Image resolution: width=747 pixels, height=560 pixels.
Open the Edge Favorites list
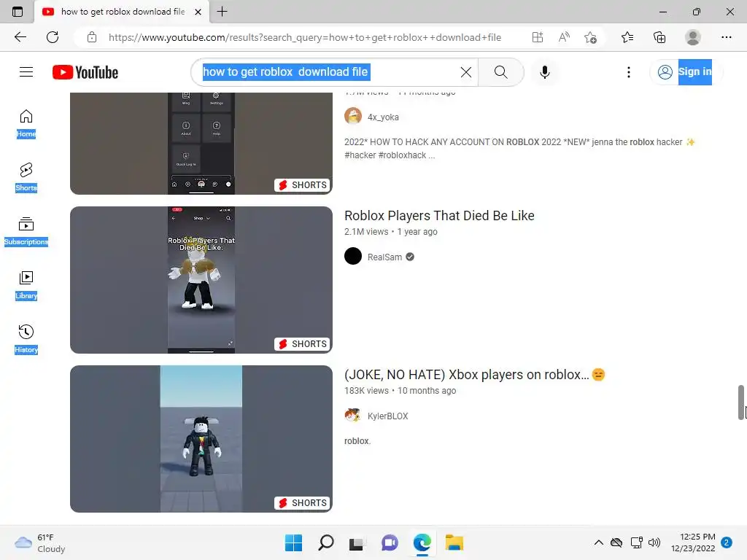627,37
